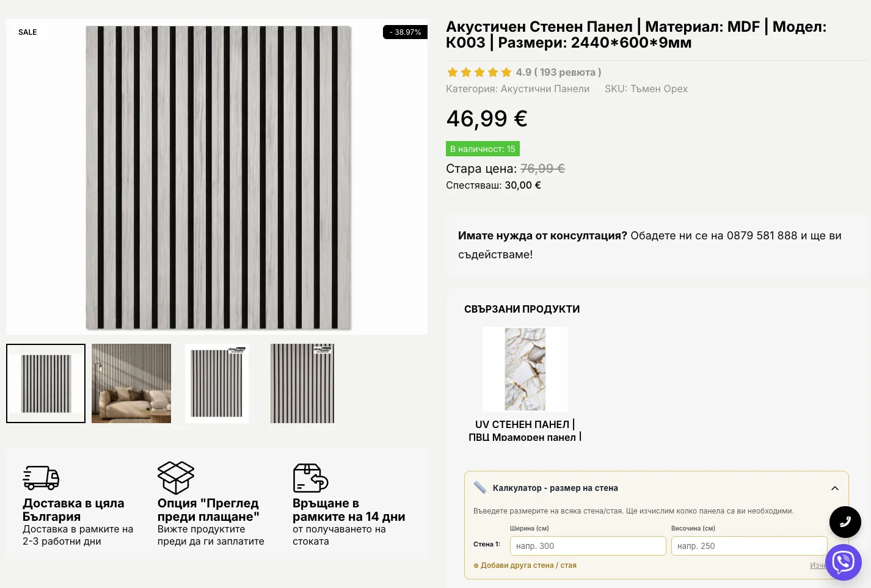
Task: Click the open box inspection icon
Action: coord(176,477)
